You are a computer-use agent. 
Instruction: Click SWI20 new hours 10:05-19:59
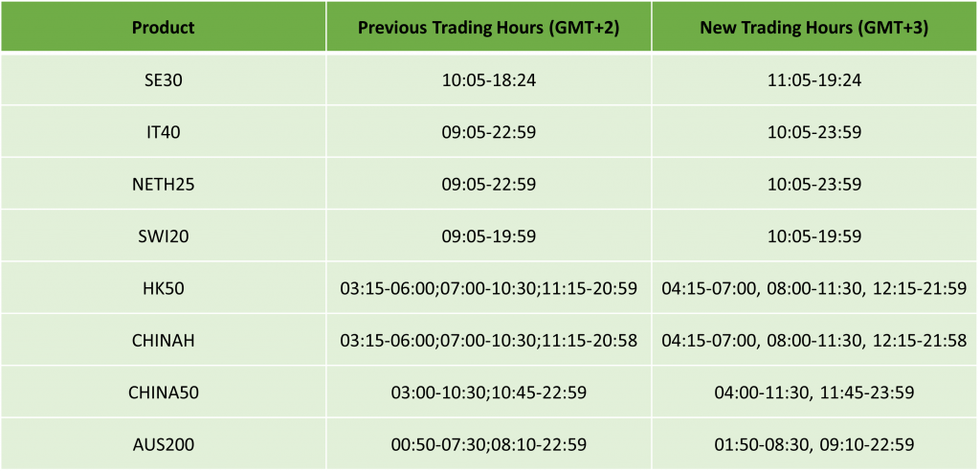point(813,236)
